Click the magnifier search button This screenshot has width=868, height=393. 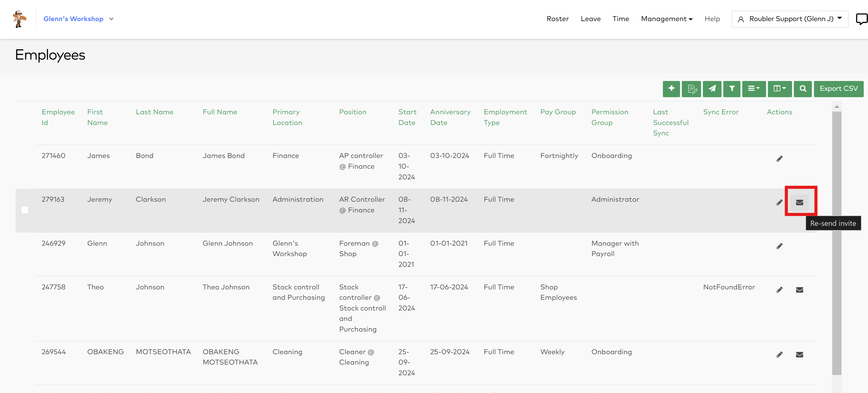point(803,89)
